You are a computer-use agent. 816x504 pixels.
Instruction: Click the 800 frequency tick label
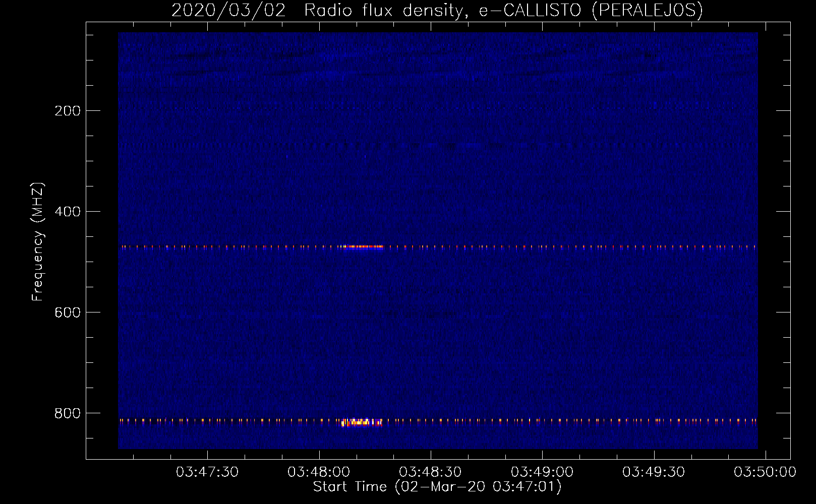68,413
